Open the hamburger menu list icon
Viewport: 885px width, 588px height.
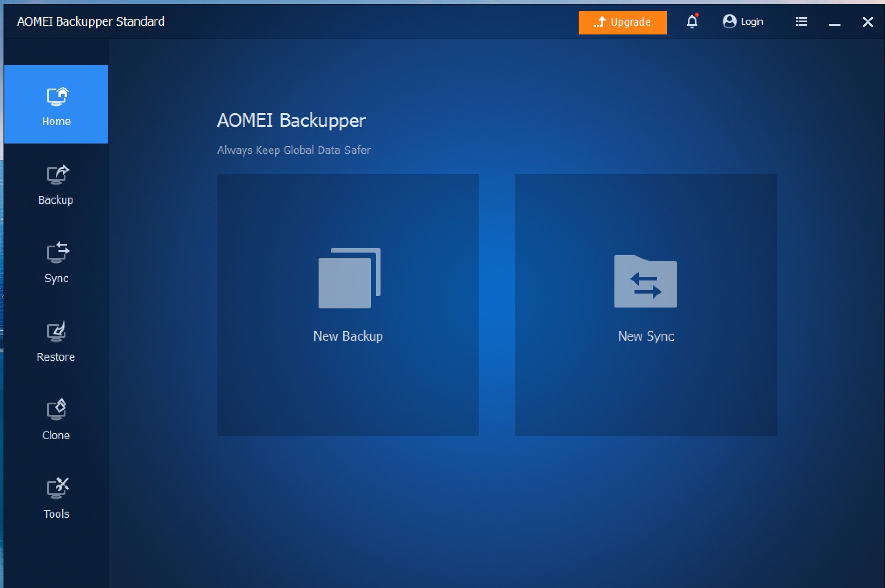[x=801, y=21]
